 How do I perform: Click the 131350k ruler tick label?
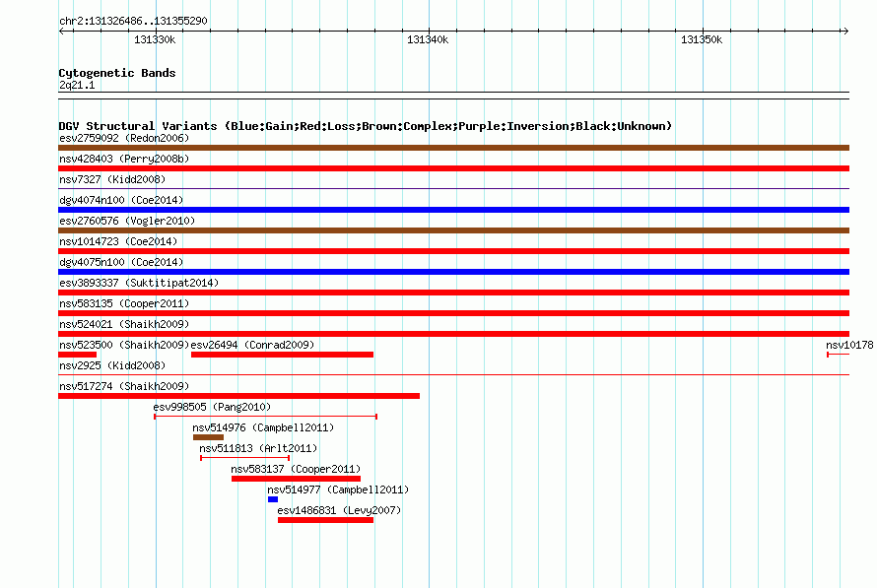[x=702, y=39]
